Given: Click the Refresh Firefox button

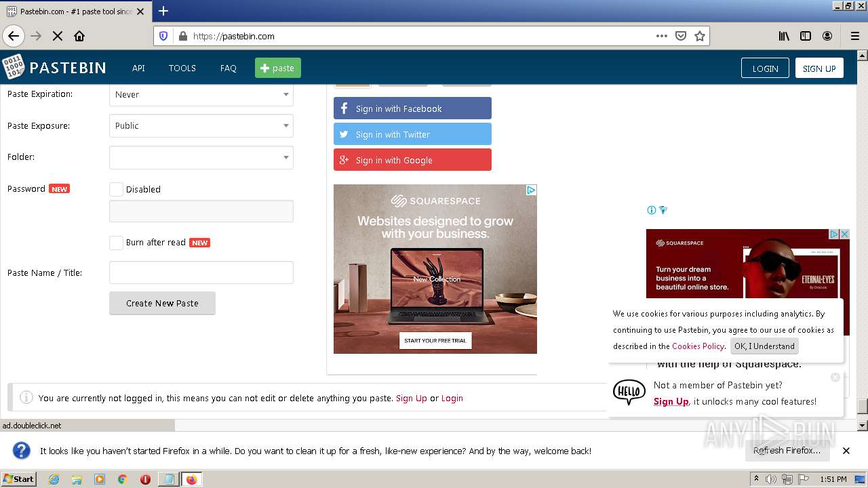Looking at the screenshot, I should pyautogui.click(x=787, y=451).
